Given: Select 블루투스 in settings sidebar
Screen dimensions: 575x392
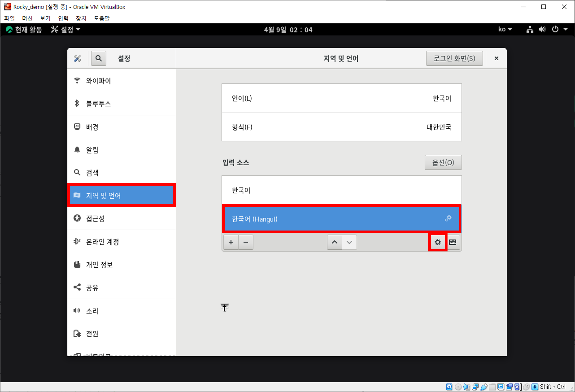Looking at the screenshot, I should [x=98, y=103].
